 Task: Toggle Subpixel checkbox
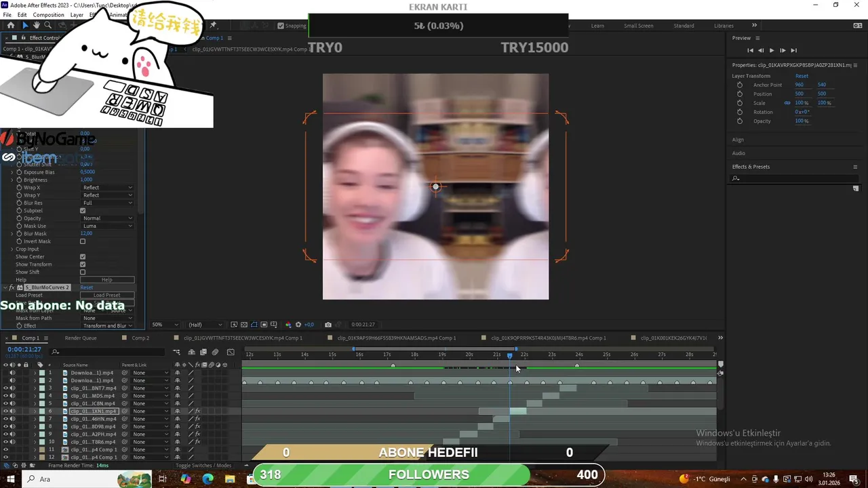pyautogui.click(x=83, y=211)
